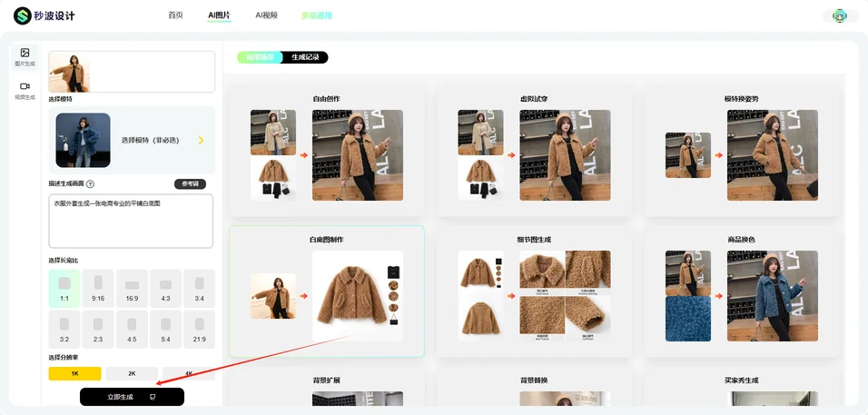This screenshot has width=868, height=415.
Task: Click the blue coat model thumbnail
Action: coord(83,140)
